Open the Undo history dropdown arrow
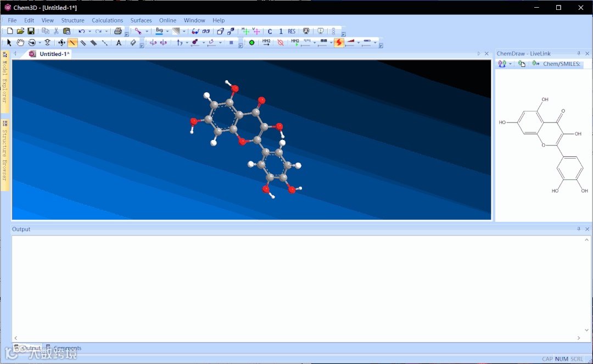The width and height of the screenshot is (593, 364). click(x=89, y=31)
